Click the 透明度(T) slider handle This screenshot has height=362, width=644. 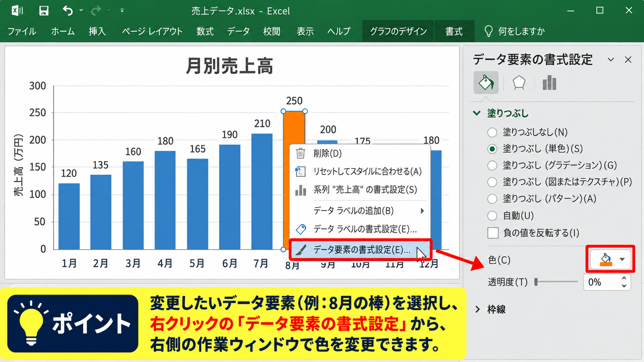[x=536, y=282]
